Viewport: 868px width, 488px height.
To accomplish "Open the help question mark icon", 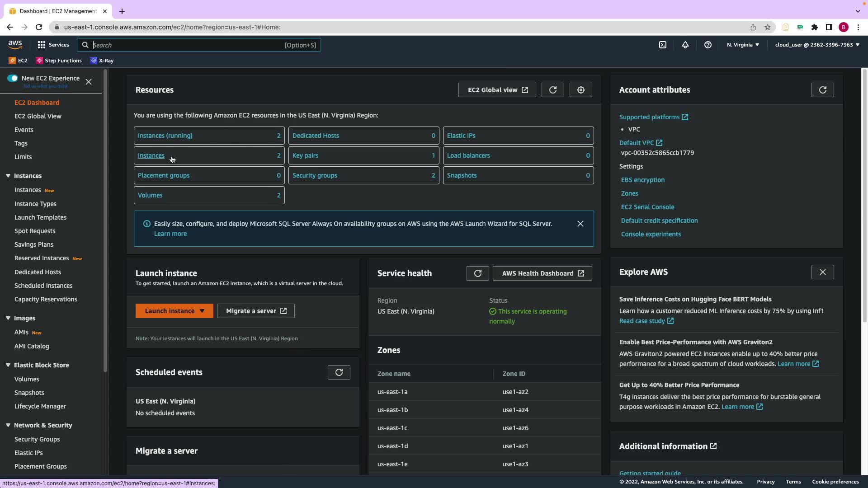I will [x=708, y=45].
